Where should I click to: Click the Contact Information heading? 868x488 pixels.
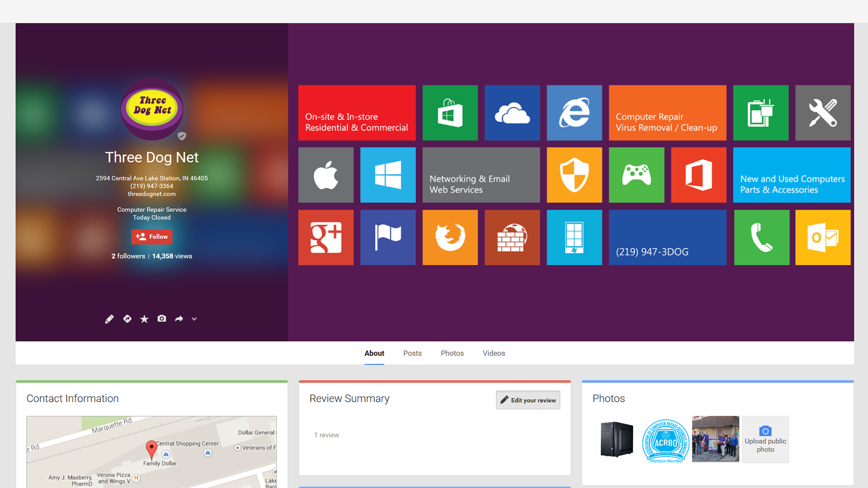coord(73,399)
